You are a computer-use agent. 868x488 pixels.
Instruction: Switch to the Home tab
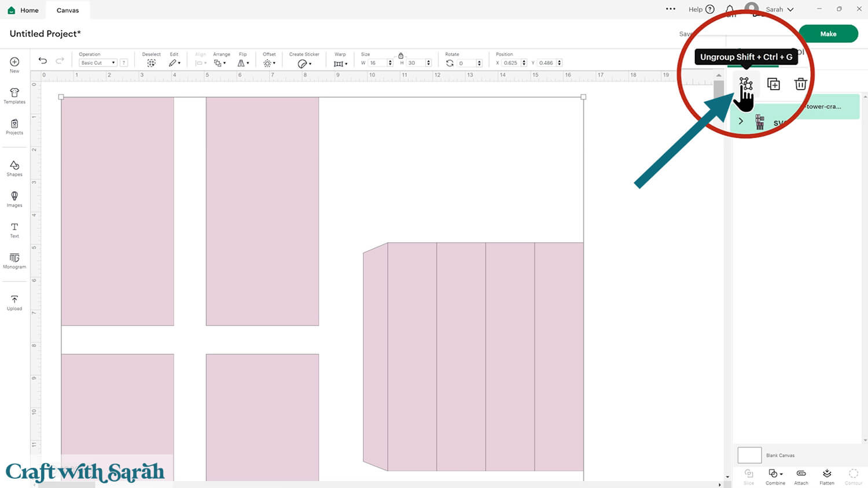(24, 10)
